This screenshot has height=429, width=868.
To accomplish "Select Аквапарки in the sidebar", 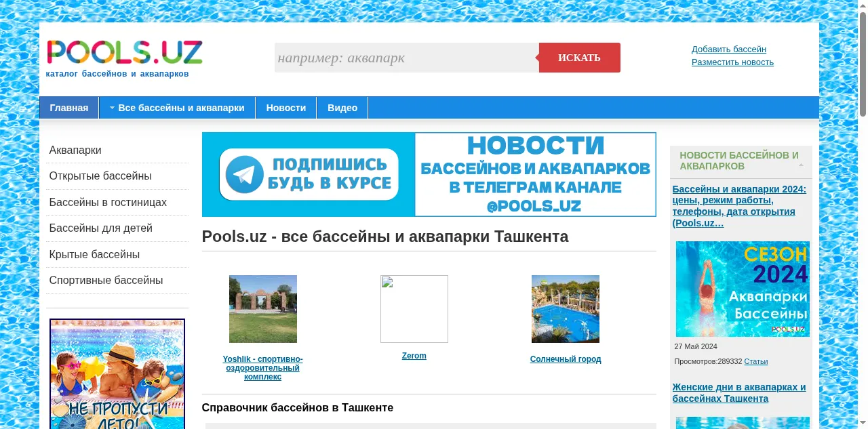I will pos(75,150).
